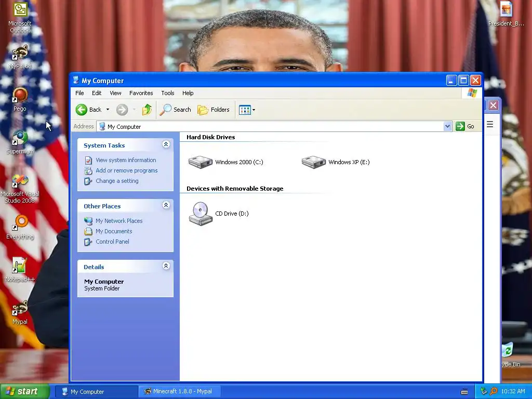This screenshot has height=399, width=532.
Task: Select the CD Drive (D:) icon
Action: pos(201,214)
